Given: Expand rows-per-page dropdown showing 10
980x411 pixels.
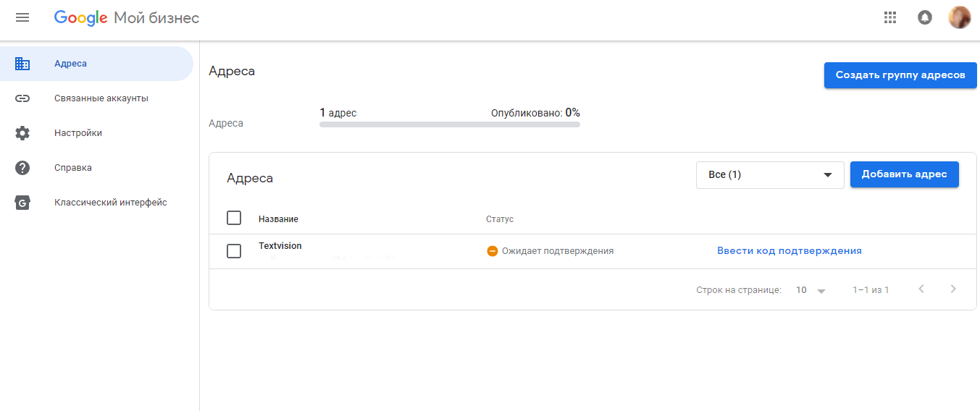Looking at the screenshot, I should pyautogui.click(x=811, y=290).
